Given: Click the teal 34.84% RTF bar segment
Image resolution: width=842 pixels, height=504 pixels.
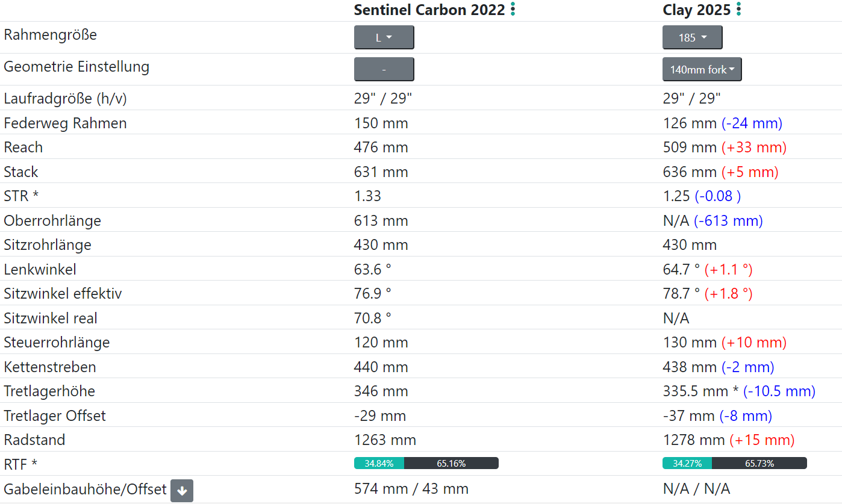Looking at the screenshot, I should click(379, 464).
